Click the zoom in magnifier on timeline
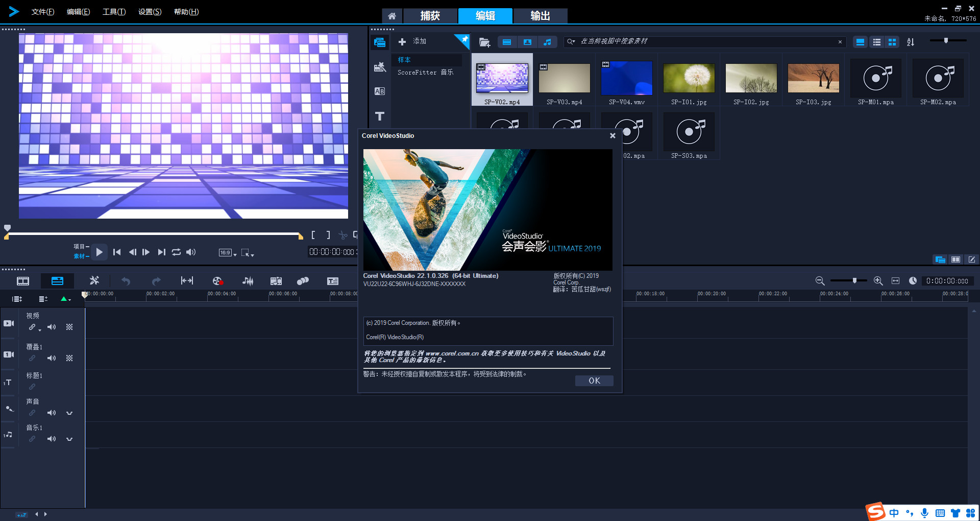This screenshot has height=521, width=980. [x=878, y=281]
